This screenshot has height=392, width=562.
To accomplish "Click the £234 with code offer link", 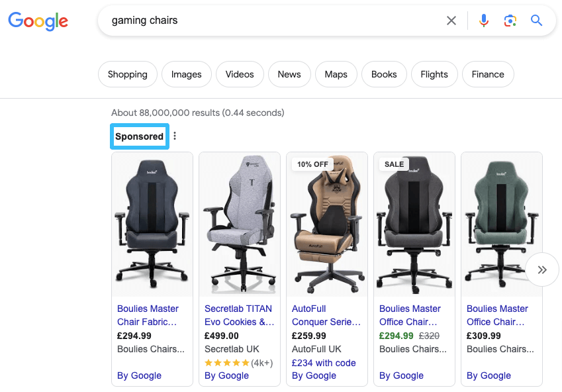I will click(x=324, y=363).
